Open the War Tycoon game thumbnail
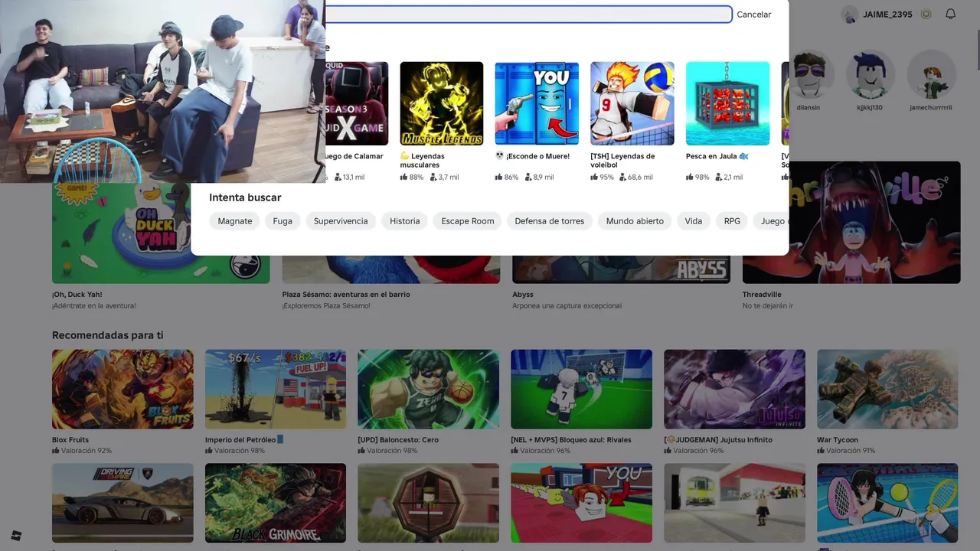The height and width of the screenshot is (551, 980). point(887,390)
